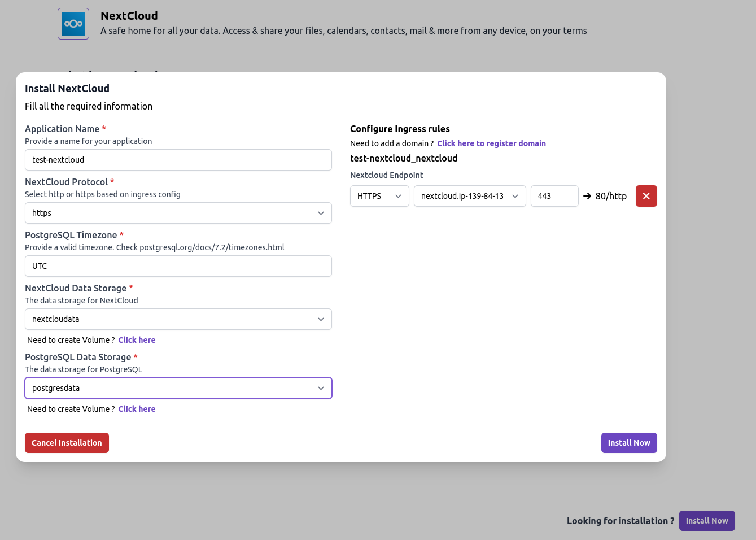Screen dimensions: 756x540
Task: Remove the Nextcloud Endpoint ingress rule
Action: click(x=646, y=196)
